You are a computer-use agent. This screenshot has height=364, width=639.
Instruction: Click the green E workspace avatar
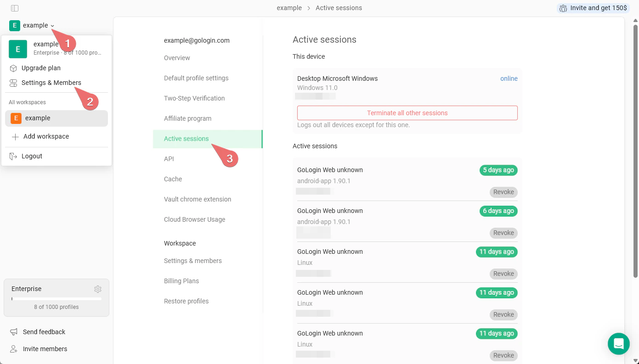tap(17, 49)
